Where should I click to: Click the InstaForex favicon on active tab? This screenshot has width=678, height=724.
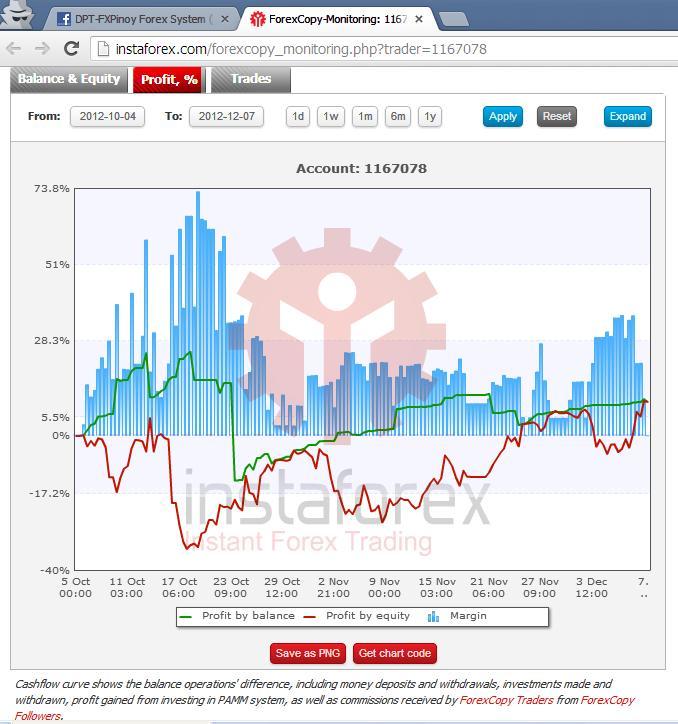pyautogui.click(x=257, y=19)
